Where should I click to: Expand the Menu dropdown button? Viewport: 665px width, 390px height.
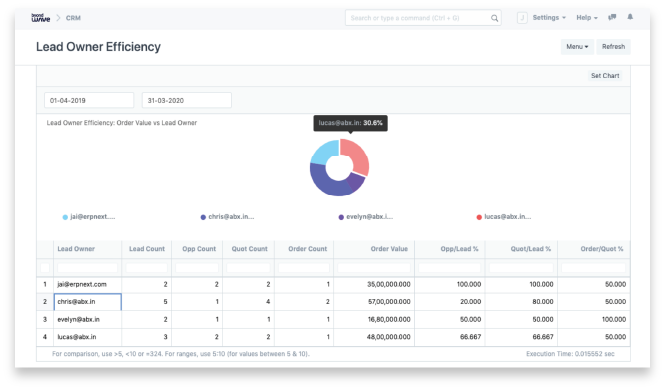(577, 47)
